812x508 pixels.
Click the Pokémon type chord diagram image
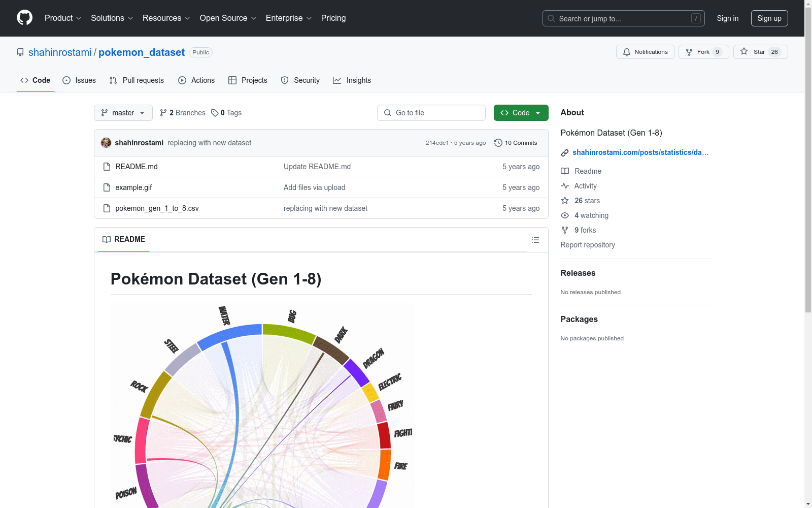(x=262, y=406)
